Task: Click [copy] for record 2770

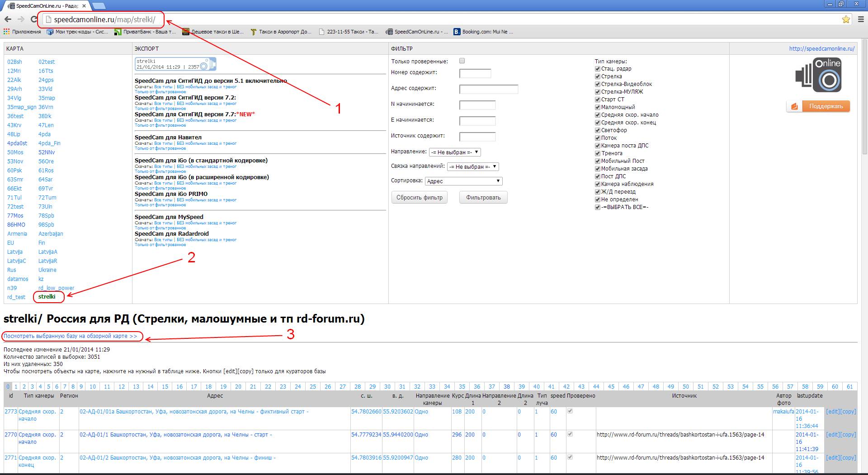Action: (848, 435)
